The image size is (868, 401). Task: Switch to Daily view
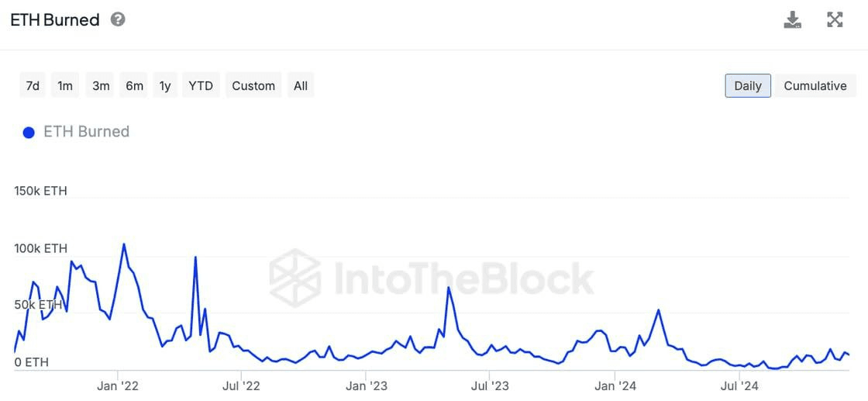[x=747, y=86]
